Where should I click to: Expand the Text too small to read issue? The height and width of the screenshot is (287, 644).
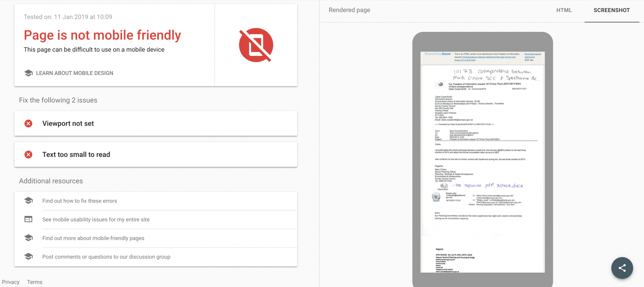click(156, 155)
